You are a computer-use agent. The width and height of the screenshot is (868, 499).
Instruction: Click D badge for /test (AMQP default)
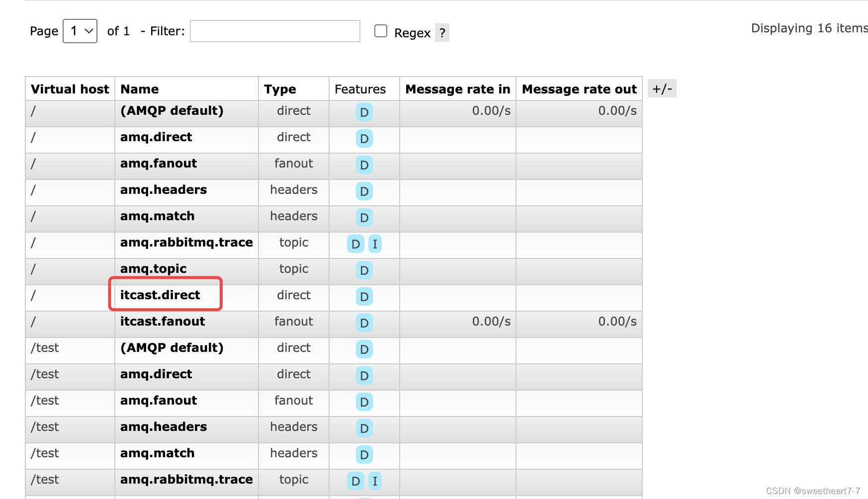click(364, 349)
